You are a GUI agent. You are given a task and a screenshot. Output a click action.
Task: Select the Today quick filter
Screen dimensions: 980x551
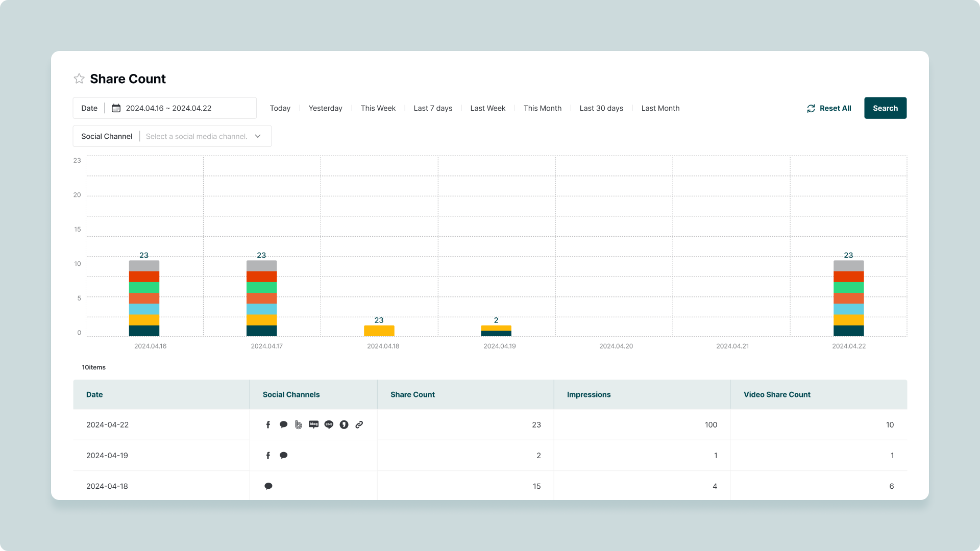(x=280, y=108)
